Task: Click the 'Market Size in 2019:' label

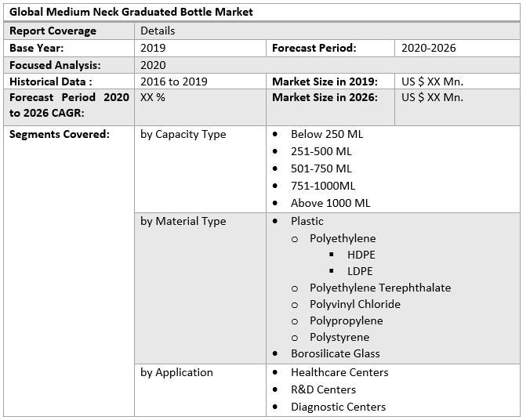Action: click(x=325, y=81)
